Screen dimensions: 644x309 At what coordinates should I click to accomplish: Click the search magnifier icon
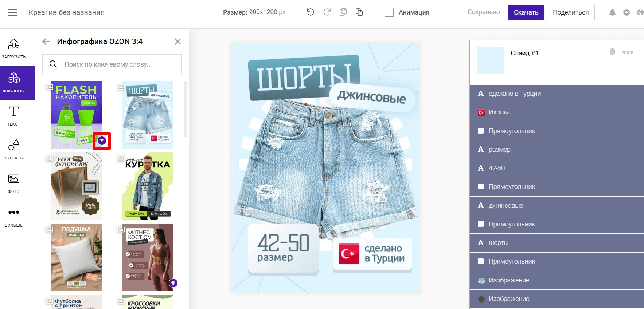(x=53, y=64)
